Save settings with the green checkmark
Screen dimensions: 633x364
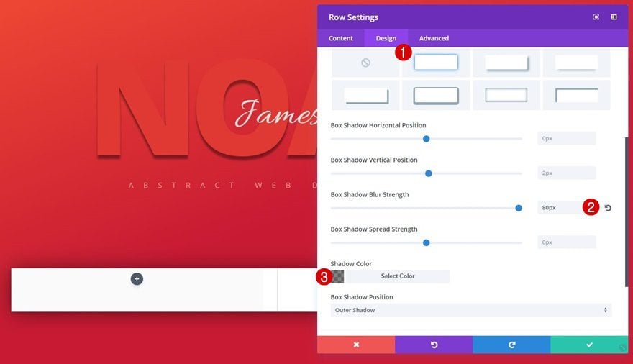click(x=589, y=345)
